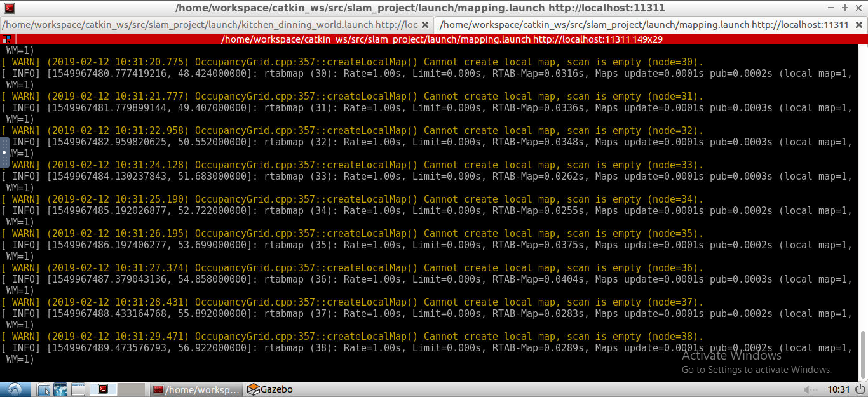The width and height of the screenshot is (868, 397).
Task: Click the 10:31 clock
Action: [x=838, y=389]
